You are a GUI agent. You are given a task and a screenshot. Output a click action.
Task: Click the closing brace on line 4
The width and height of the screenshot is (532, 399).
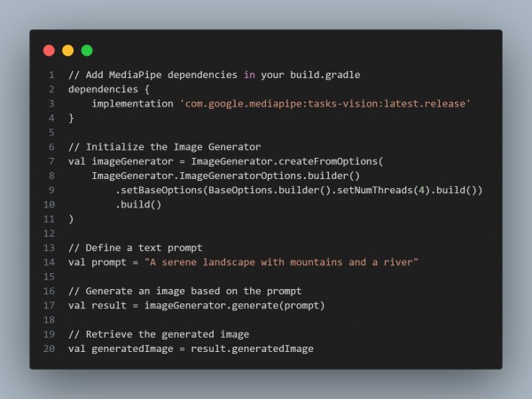pyautogui.click(x=71, y=118)
